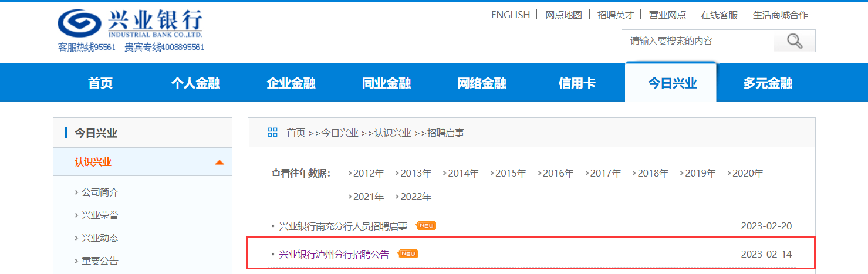
Task: View 2020年 archive data
Action: pyautogui.click(x=748, y=174)
